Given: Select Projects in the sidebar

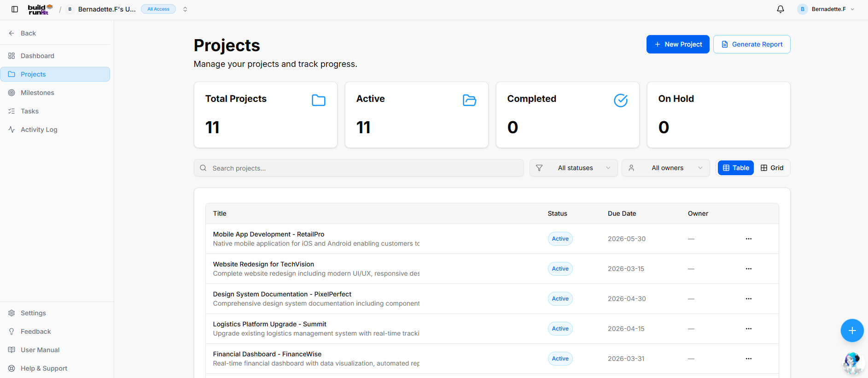Looking at the screenshot, I should tap(55, 74).
